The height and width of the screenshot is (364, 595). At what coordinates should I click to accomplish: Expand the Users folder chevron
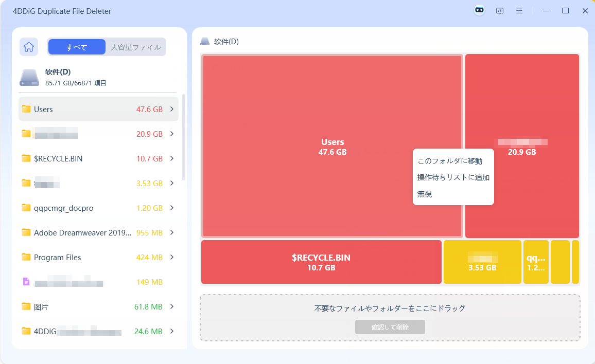[x=171, y=109]
